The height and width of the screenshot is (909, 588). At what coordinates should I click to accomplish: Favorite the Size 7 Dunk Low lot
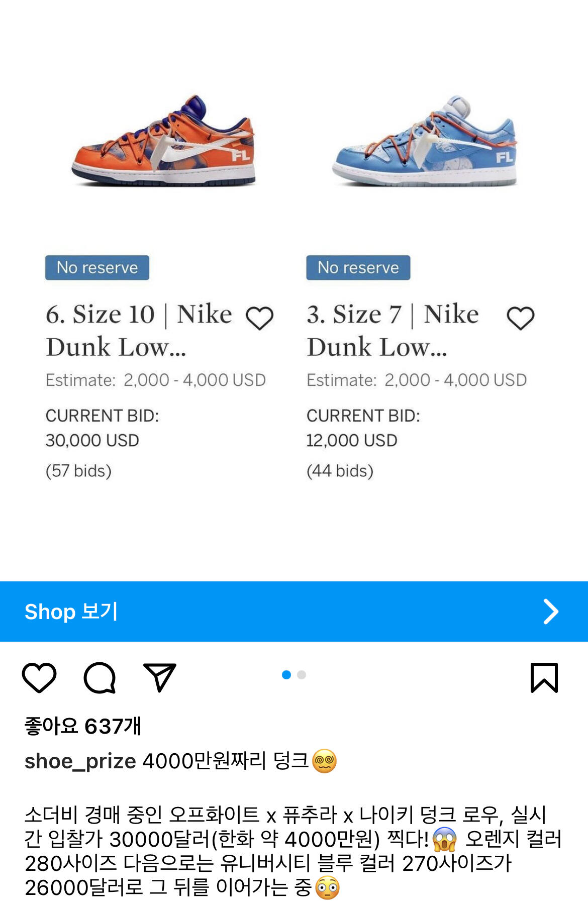coord(520,318)
